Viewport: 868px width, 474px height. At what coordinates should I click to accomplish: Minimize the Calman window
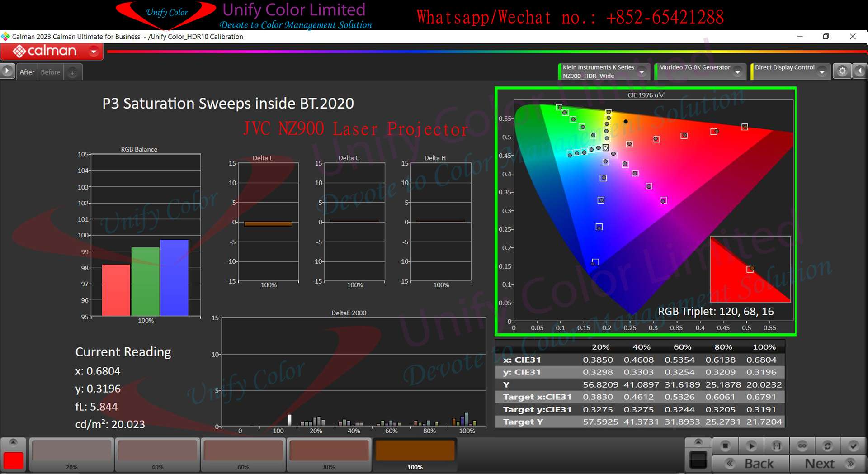[x=800, y=36]
